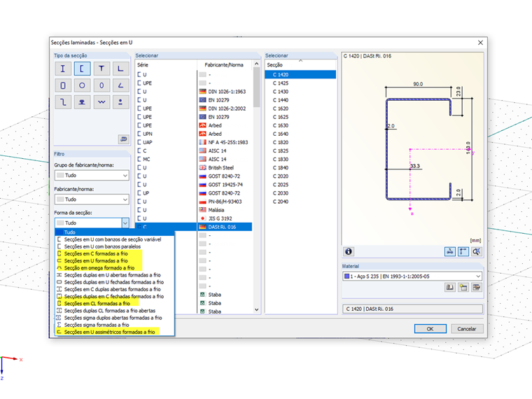Choose 'Secções em U assimétricos formadas a frio'
Screen dimensions: 532x399
[115, 332]
